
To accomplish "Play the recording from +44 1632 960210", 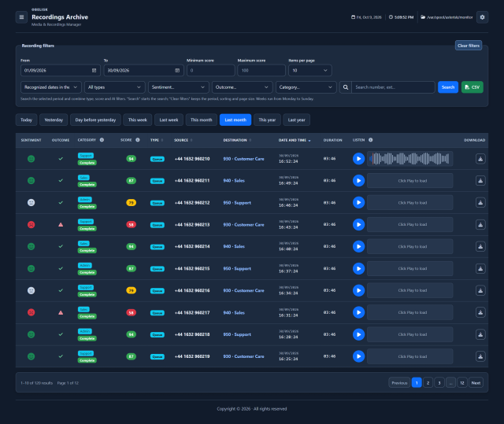I will point(359,159).
